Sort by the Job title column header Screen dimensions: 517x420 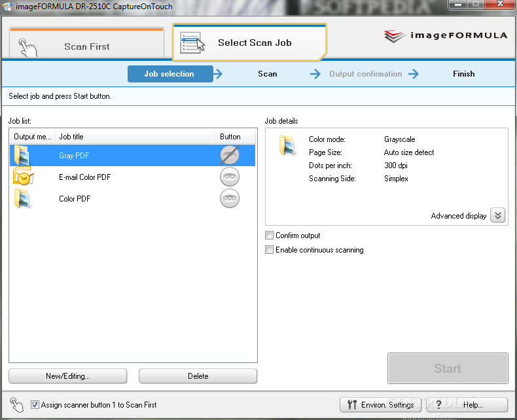click(x=135, y=137)
